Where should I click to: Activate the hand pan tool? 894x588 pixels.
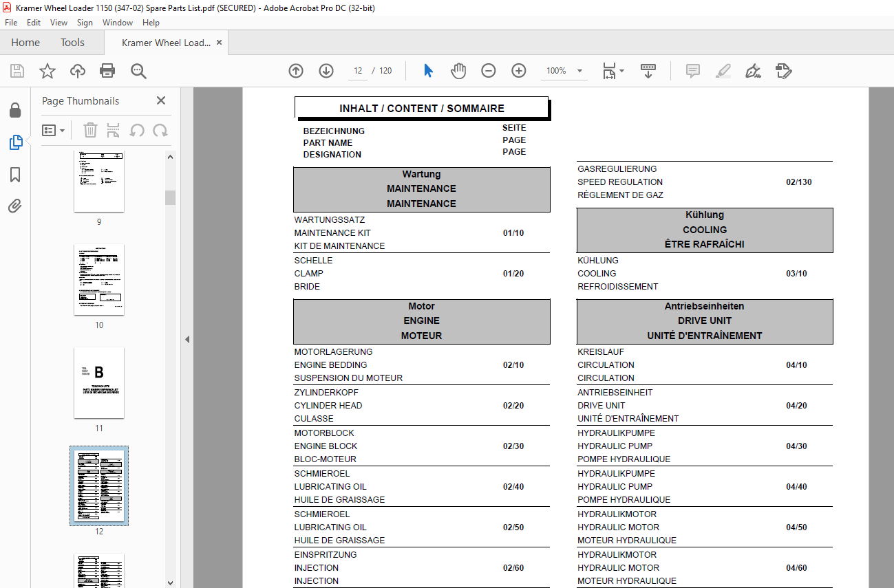coord(458,71)
